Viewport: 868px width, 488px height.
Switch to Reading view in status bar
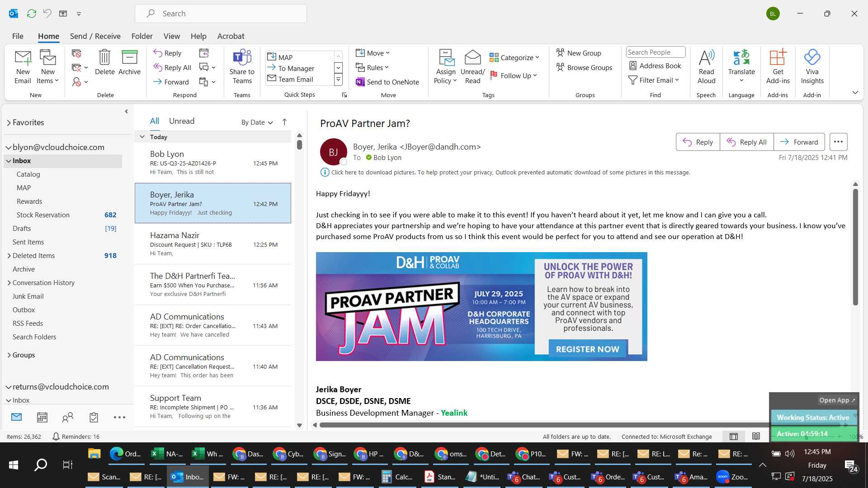click(756, 436)
